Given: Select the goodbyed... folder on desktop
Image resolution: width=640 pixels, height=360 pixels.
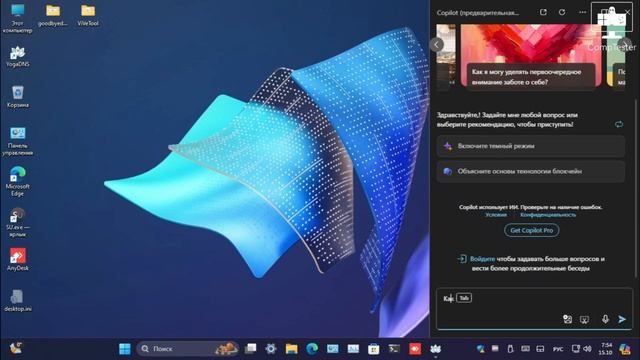Looking at the screenshot, I should 53,16.
